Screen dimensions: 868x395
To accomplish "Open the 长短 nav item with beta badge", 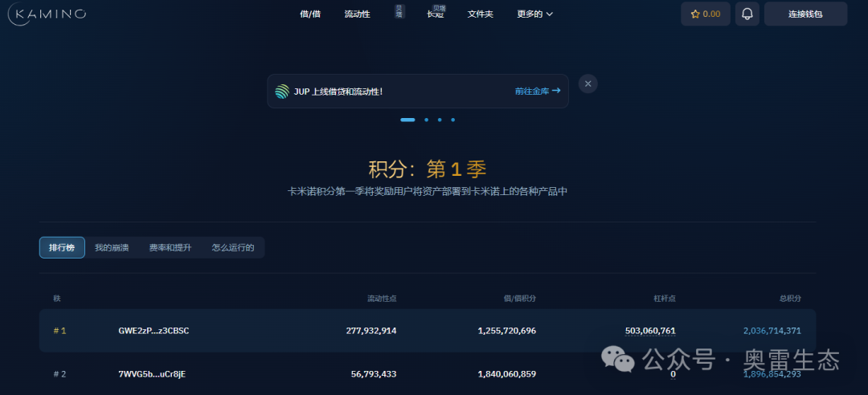I will (436, 14).
